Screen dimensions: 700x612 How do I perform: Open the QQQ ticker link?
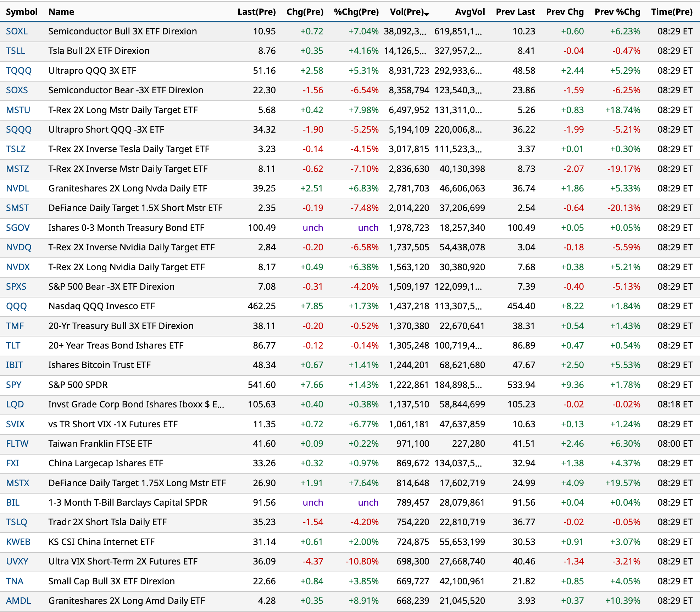point(16,306)
